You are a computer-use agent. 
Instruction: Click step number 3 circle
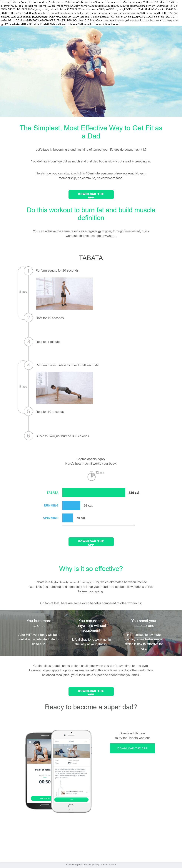28,341
